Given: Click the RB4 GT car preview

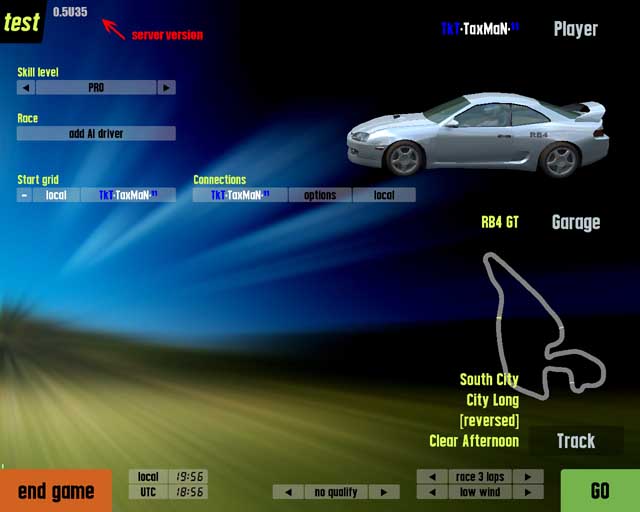Looking at the screenshot, I should (x=478, y=135).
